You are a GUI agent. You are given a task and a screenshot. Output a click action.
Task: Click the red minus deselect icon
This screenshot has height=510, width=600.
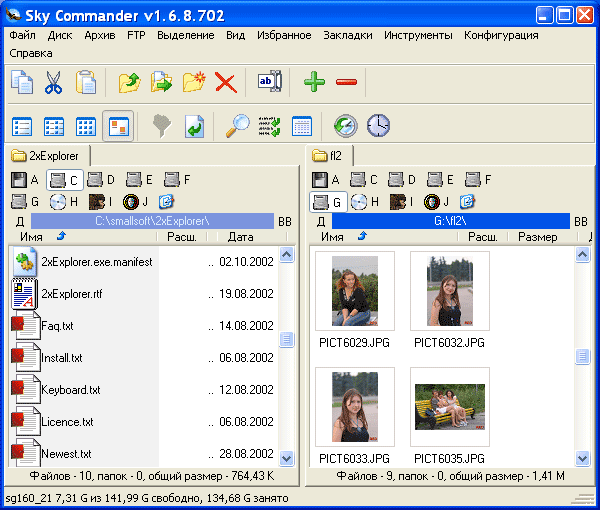pyautogui.click(x=346, y=81)
